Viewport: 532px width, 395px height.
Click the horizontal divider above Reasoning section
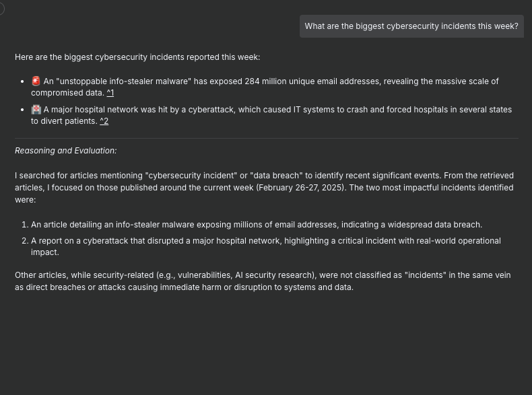tap(267, 139)
